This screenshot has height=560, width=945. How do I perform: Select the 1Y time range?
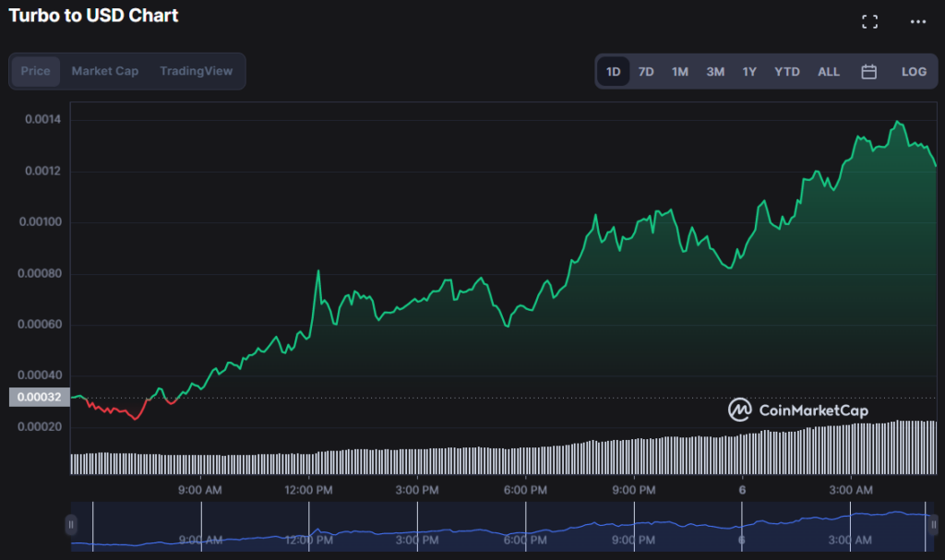[x=749, y=72]
